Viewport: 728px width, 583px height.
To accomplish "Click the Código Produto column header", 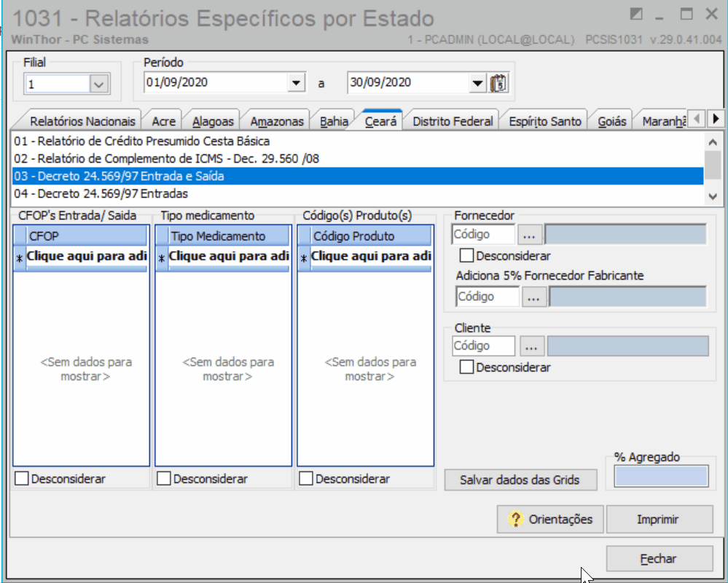I will 371,236.
